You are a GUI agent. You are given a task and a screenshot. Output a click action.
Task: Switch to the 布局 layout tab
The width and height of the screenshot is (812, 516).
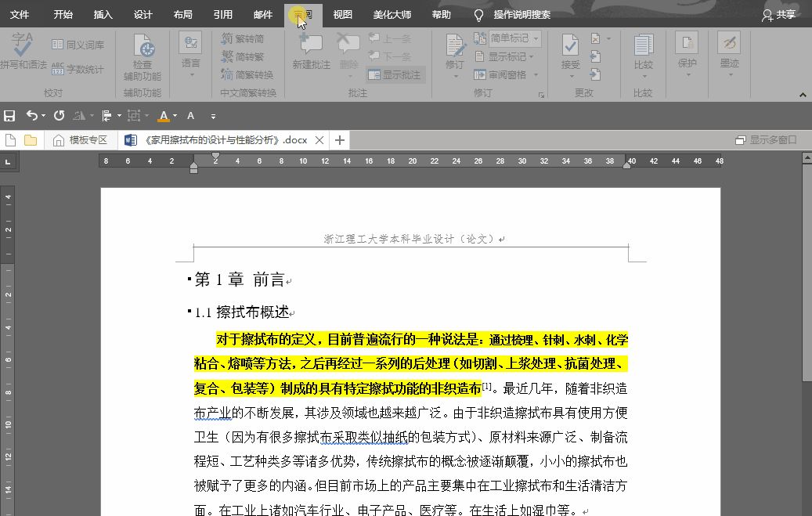pos(182,15)
